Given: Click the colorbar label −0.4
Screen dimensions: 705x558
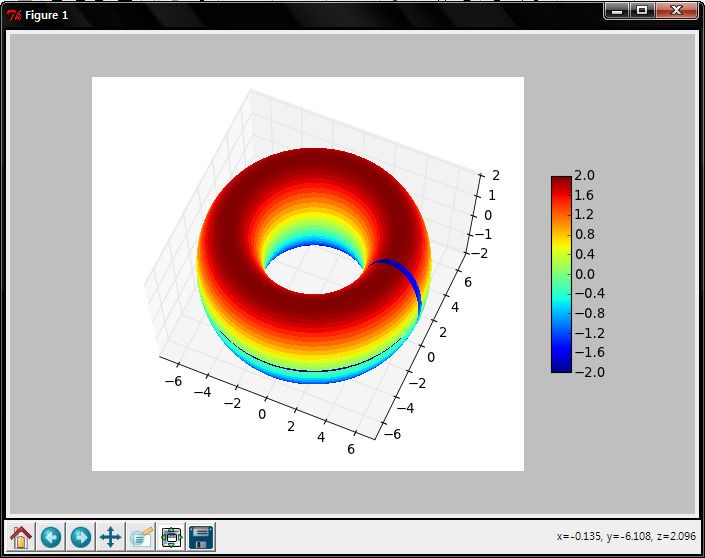Looking at the screenshot, I should tap(589, 293).
